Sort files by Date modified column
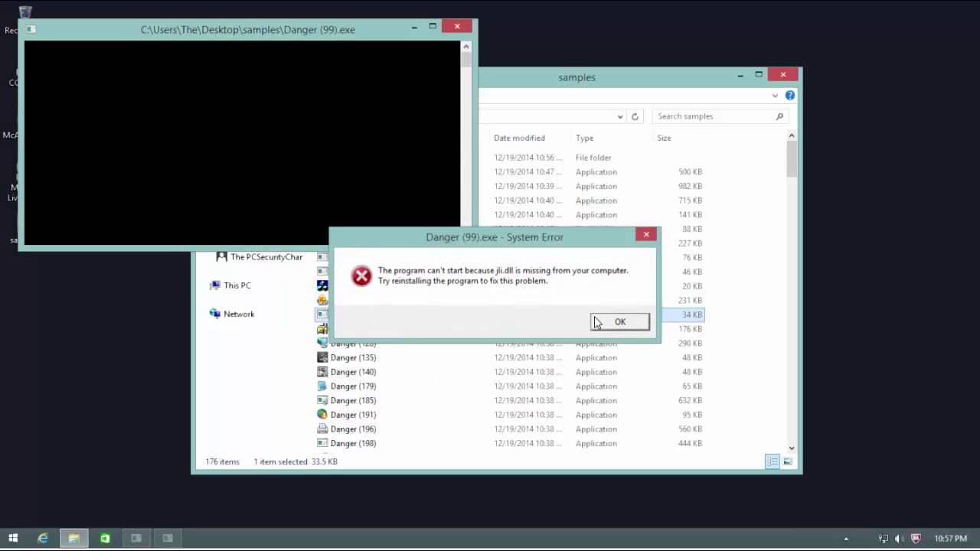This screenshot has height=551, width=980. pos(519,138)
